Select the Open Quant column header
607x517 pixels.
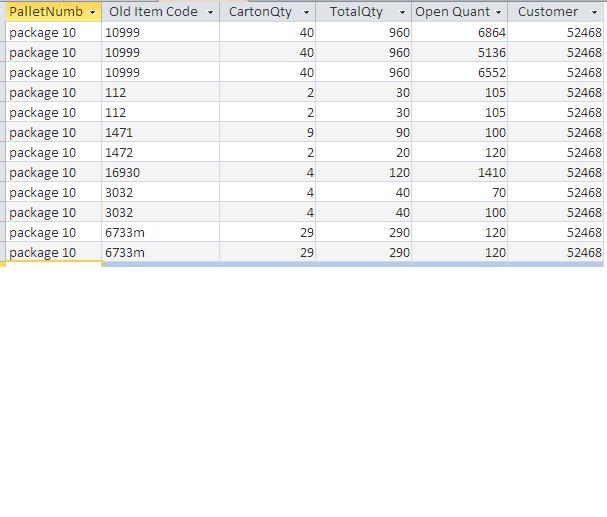click(x=459, y=12)
